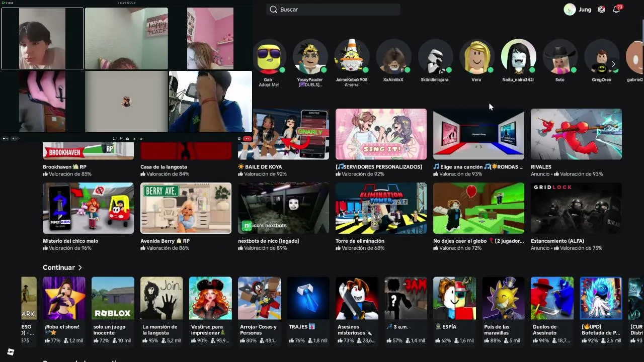
Task: Open the BAILE DE KOYA game thumbnail
Action: [x=283, y=134]
